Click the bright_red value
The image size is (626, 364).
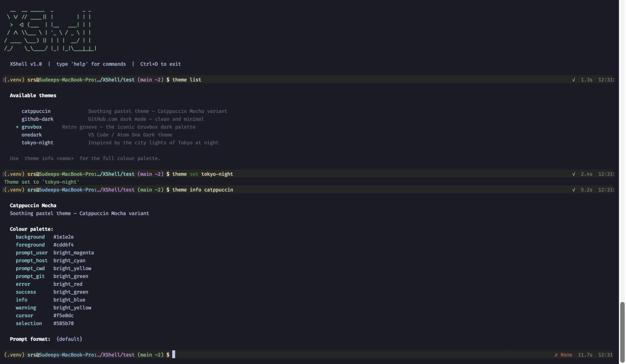pyautogui.click(x=67, y=284)
